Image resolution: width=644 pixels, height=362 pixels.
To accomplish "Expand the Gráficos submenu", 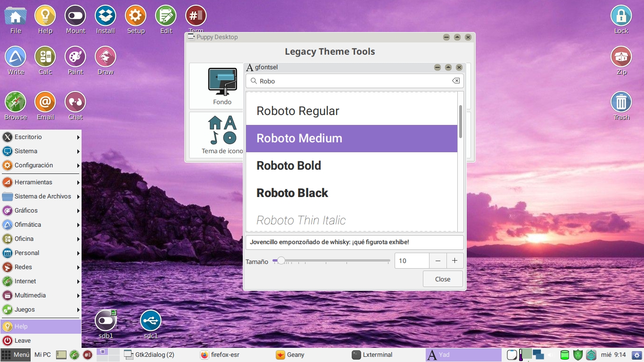I will point(41,211).
